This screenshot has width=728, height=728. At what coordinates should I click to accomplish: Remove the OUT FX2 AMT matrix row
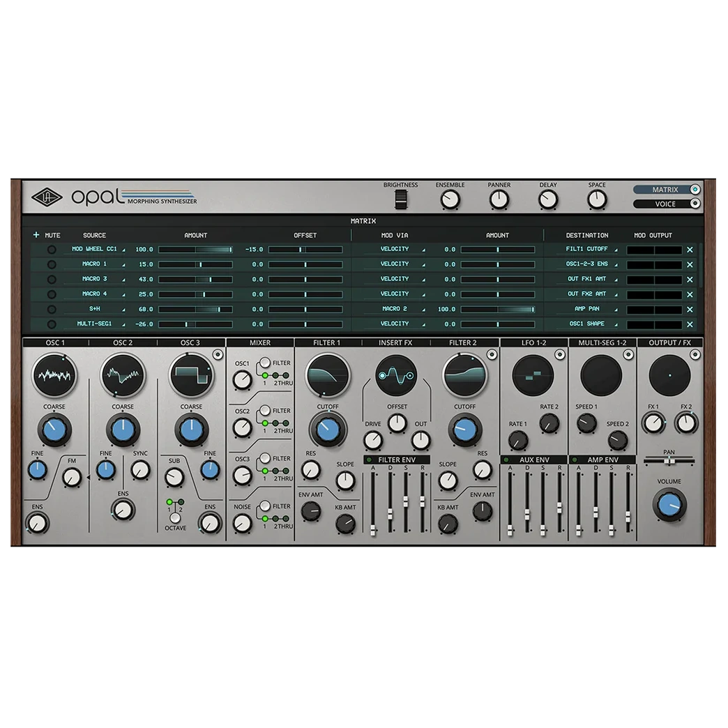(690, 294)
